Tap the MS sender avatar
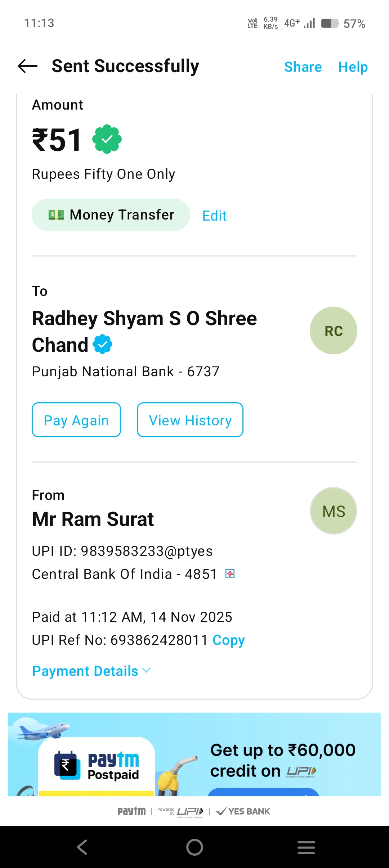This screenshot has width=389, height=868. click(333, 511)
